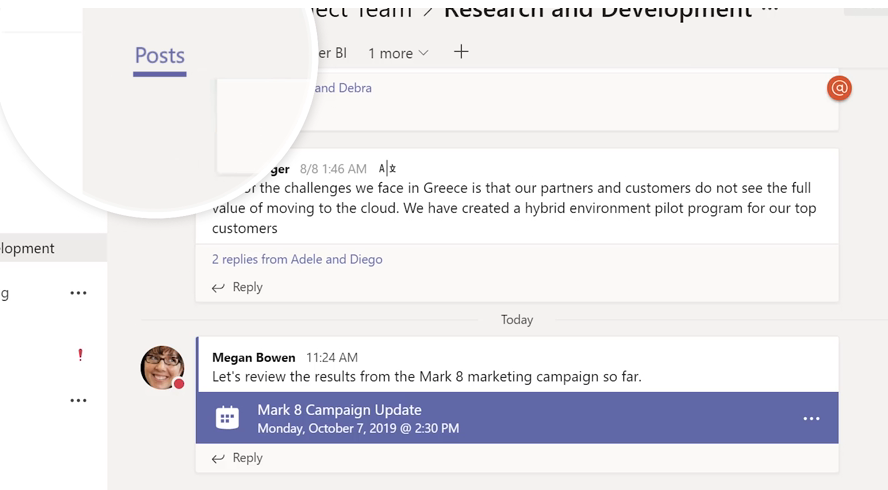The image size is (888, 490).
Task: Select the Megan Bowen sender name
Action: (254, 357)
